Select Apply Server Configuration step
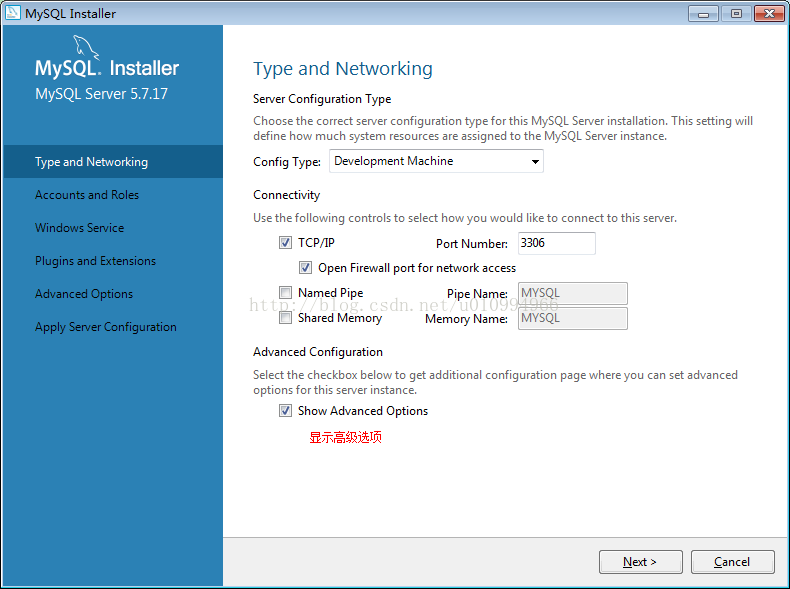 click(106, 327)
